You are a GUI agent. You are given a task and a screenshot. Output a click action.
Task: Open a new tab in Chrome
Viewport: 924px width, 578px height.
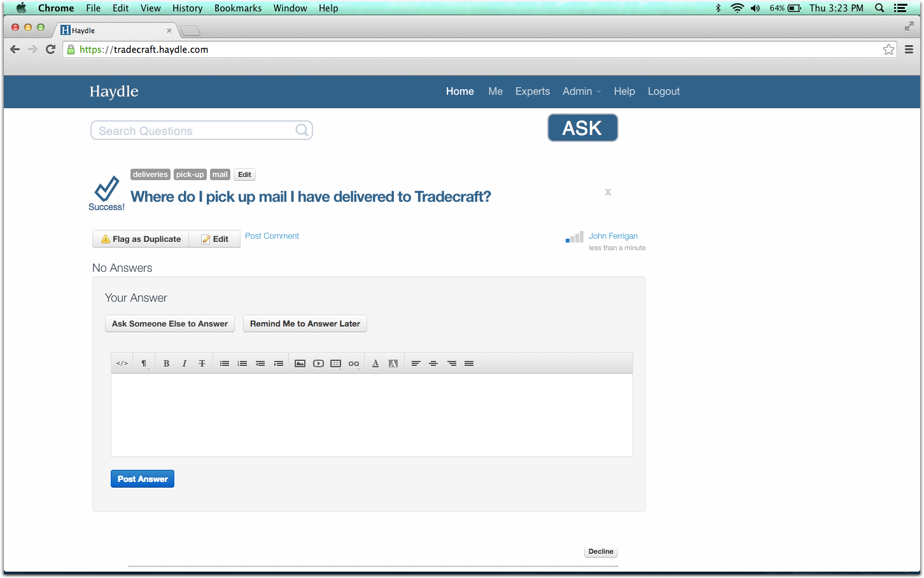pyautogui.click(x=190, y=31)
